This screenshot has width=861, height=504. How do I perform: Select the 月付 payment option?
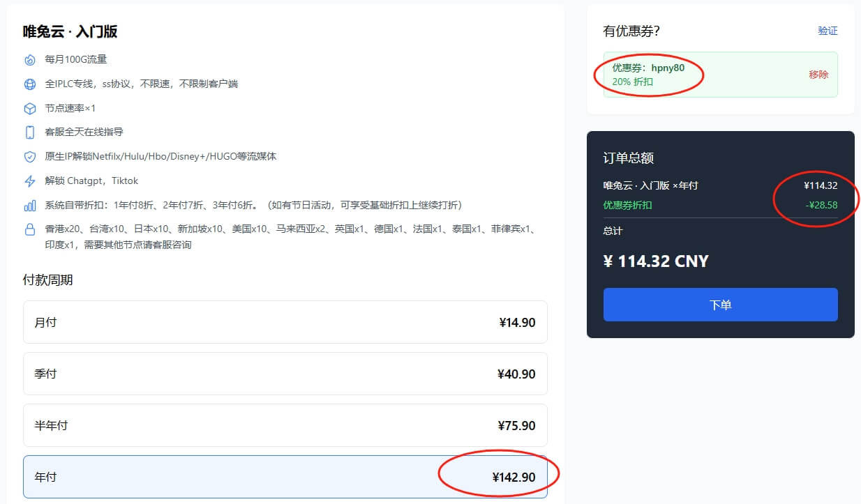pos(285,321)
